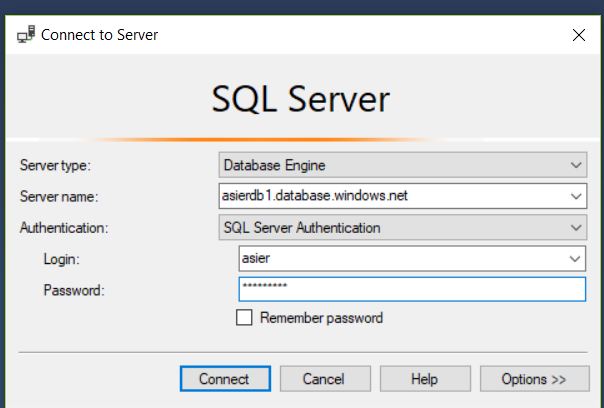
Task: Open the Server type dropdown arrow
Action: [x=576, y=165]
